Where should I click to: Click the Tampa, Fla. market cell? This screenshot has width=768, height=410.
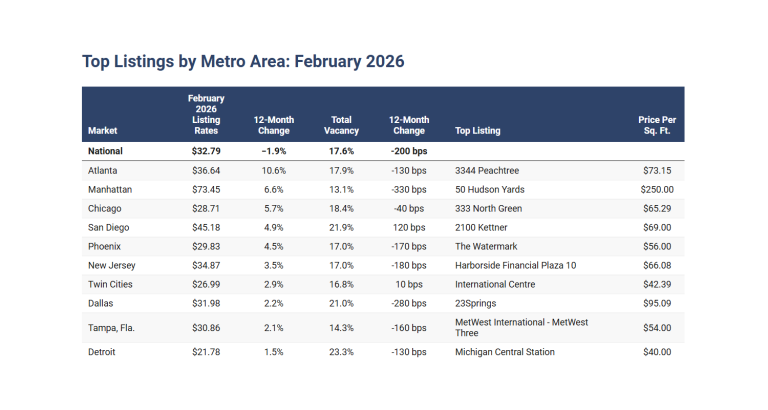(111, 327)
